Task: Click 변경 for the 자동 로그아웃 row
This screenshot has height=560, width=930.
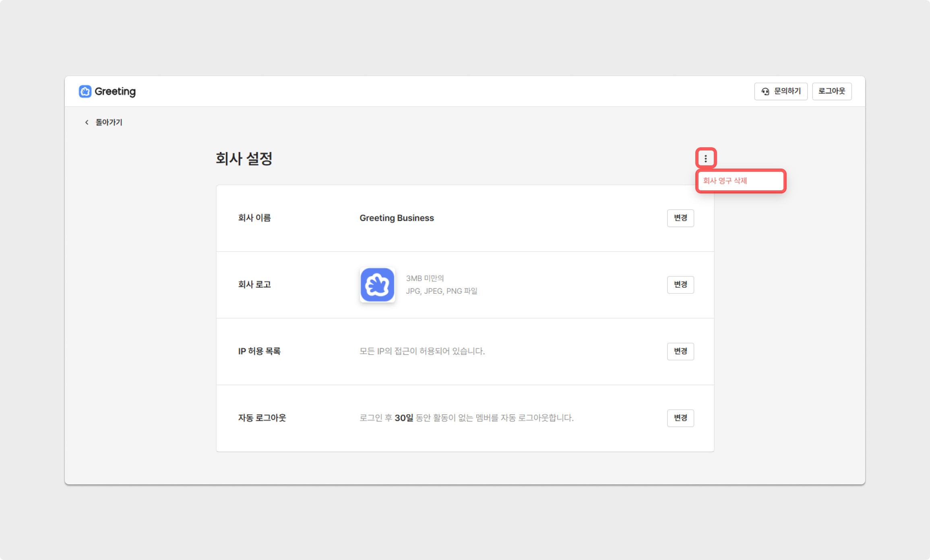Action: point(680,418)
